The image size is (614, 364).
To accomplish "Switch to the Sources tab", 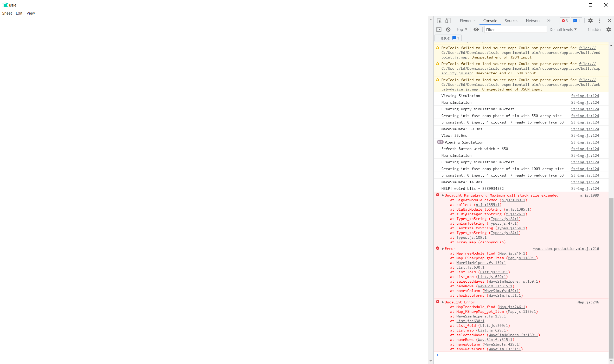I will point(511,21).
